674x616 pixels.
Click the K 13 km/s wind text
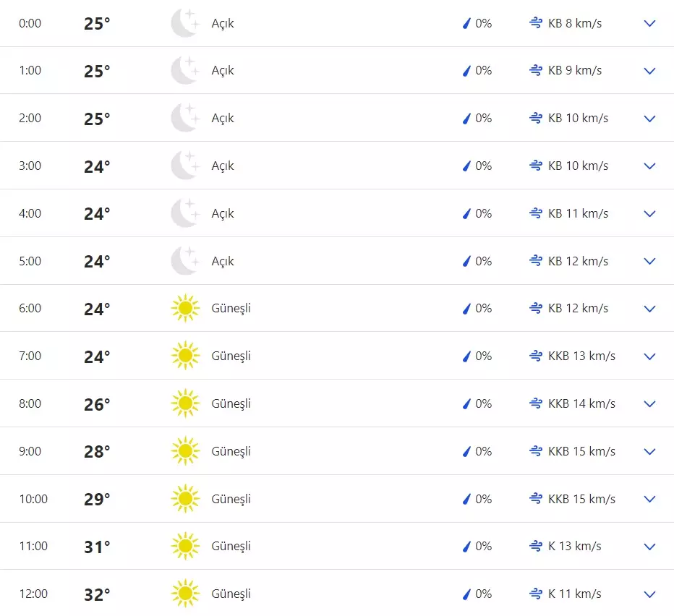coord(575,546)
